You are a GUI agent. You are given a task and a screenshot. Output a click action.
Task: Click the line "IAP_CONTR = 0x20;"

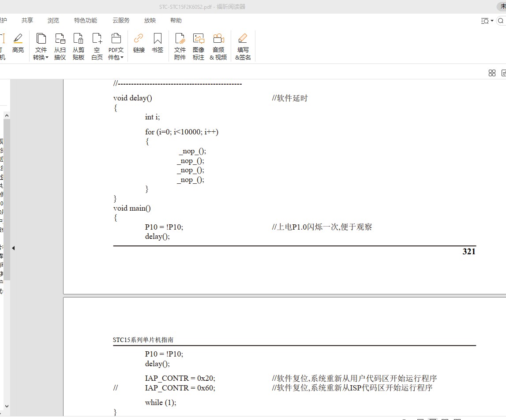coord(180,378)
